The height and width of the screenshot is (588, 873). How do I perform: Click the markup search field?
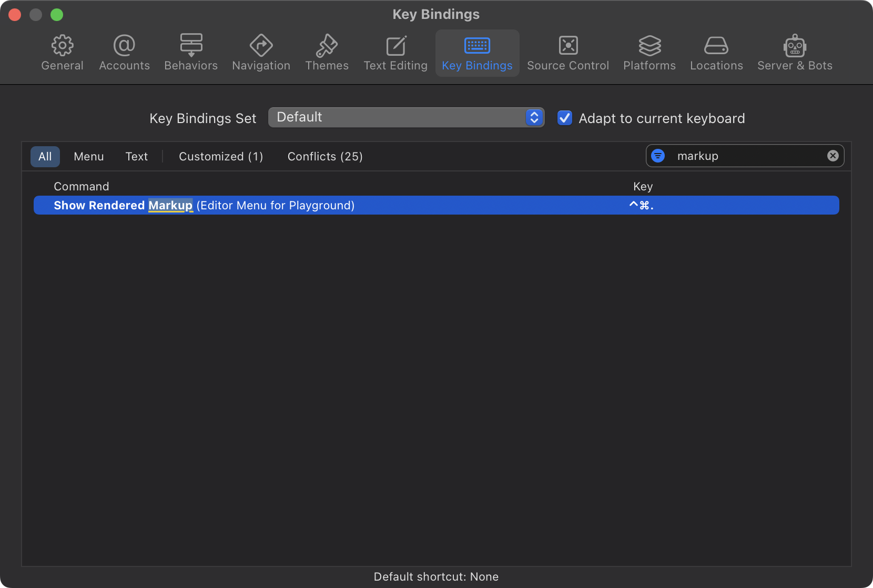[747, 156]
